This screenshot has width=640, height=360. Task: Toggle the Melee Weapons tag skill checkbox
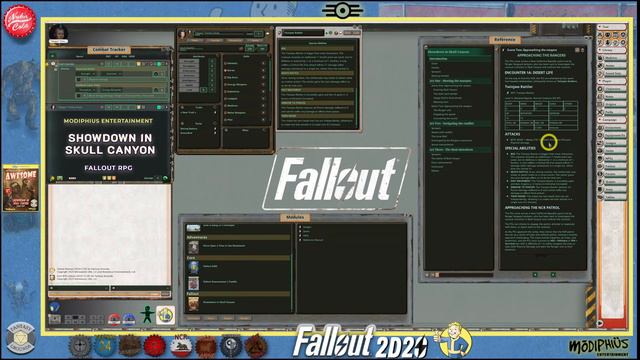[225, 113]
